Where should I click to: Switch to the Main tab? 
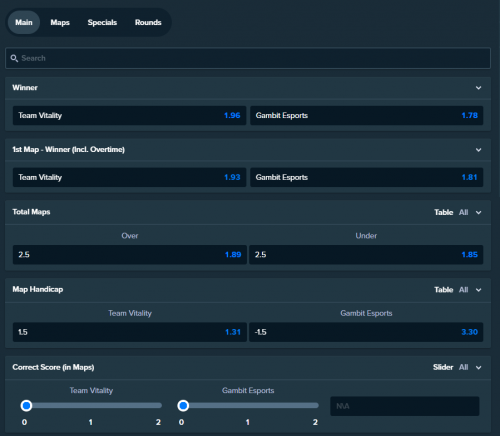(x=24, y=22)
